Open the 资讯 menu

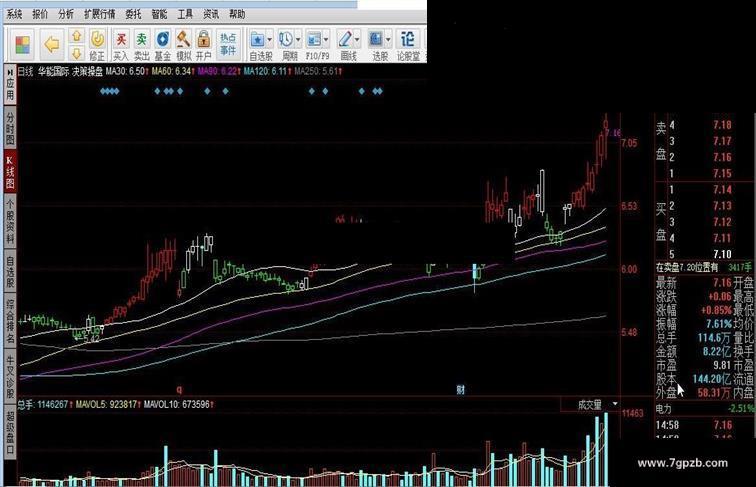(x=211, y=15)
